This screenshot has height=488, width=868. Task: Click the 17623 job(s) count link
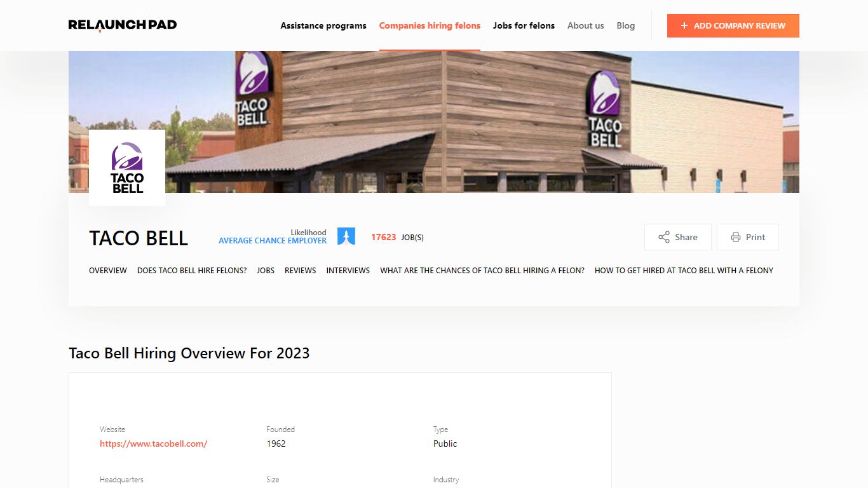pos(397,237)
